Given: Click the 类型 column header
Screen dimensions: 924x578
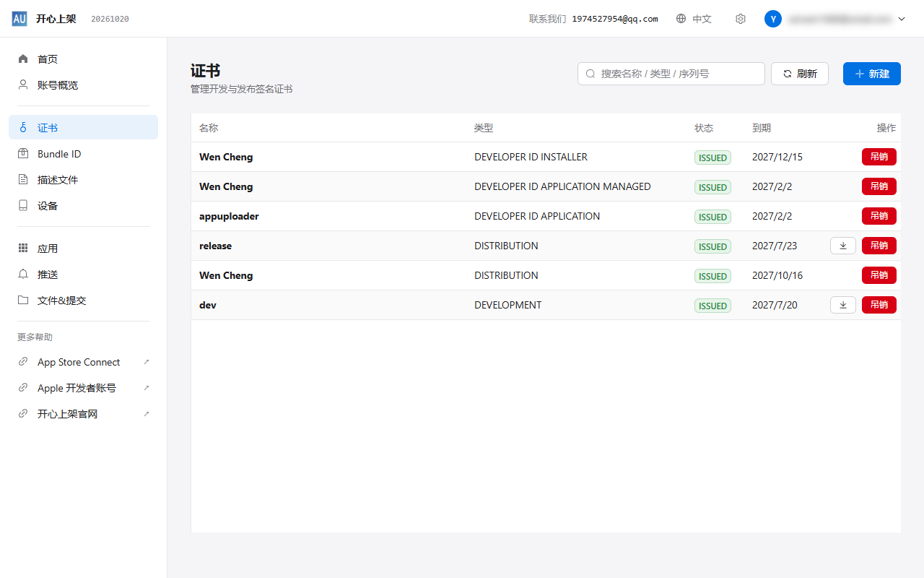Looking at the screenshot, I should 484,128.
